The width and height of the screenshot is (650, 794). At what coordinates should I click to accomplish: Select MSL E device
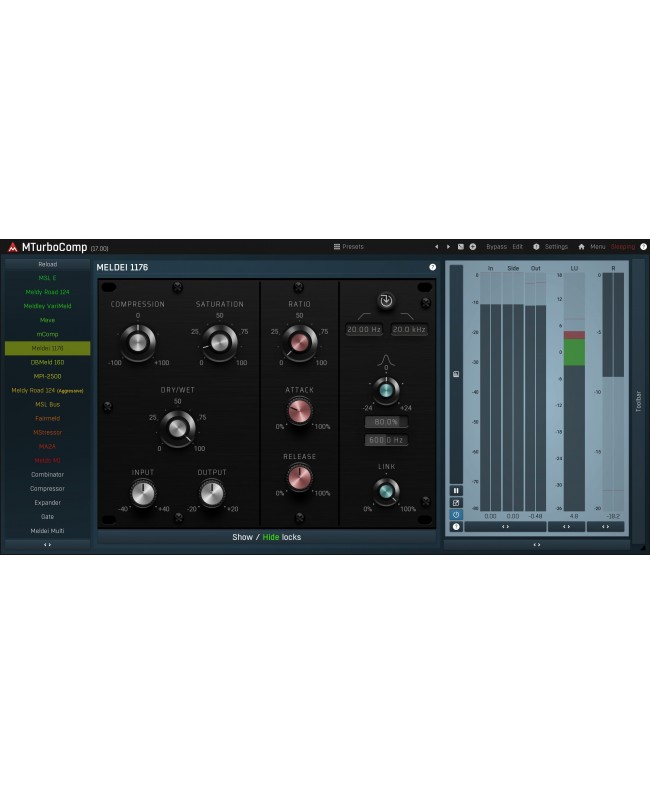[48, 278]
